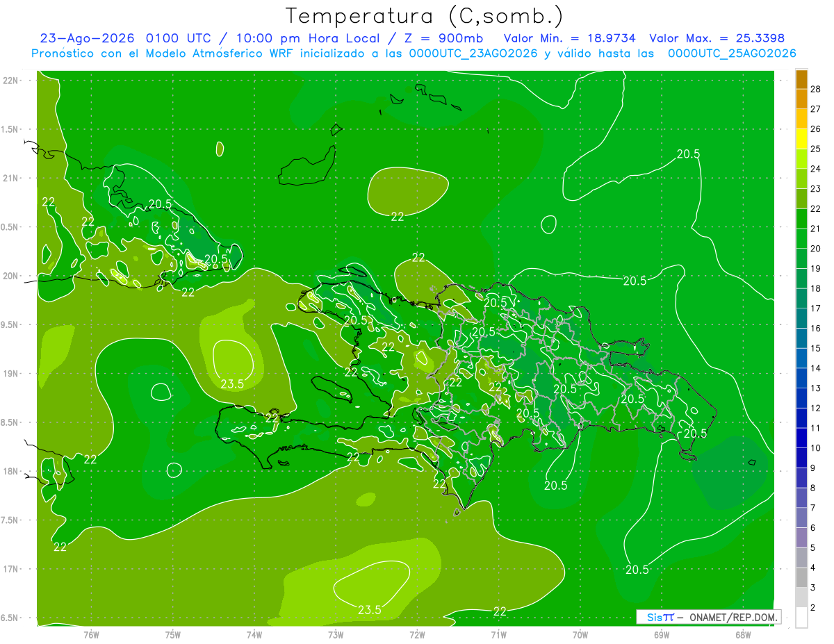Click the 22 contour label at map bottom edge
Viewport: 834px width, 644px height.
click(x=500, y=611)
